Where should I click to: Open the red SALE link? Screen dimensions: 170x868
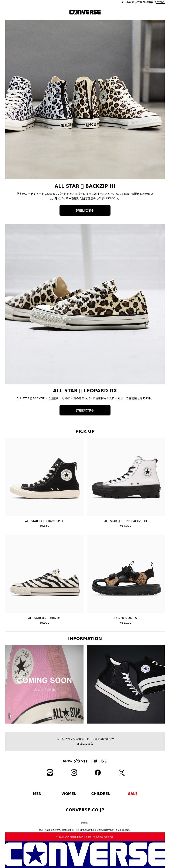133,793
